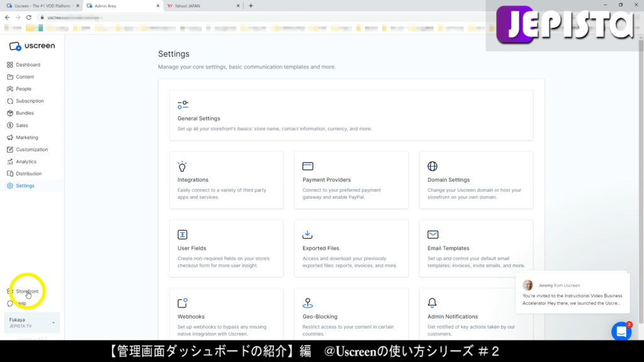Open a new browser tab

pyautogui.click(x=251, y=6)
